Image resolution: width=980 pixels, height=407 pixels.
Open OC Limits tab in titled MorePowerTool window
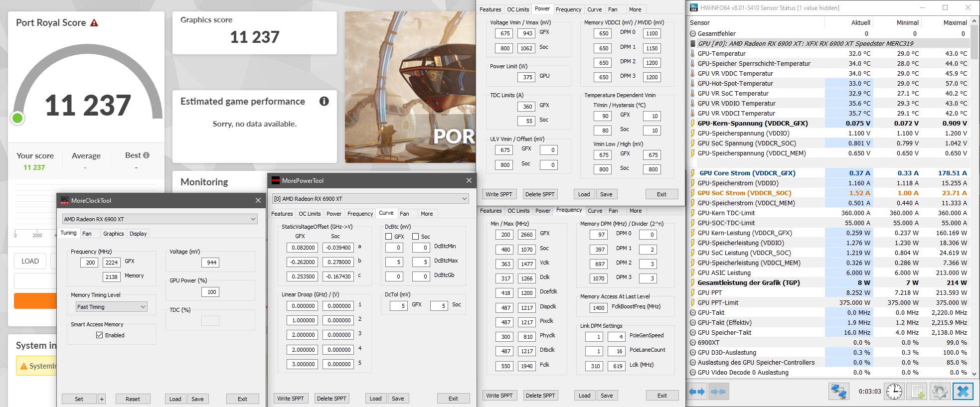click(310, 214)
